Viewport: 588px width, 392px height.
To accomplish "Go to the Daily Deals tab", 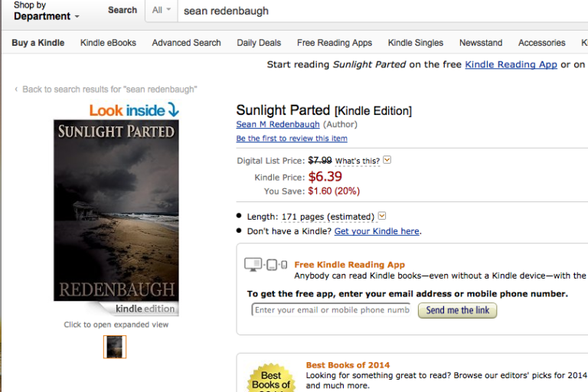I will (x=259, y=43).
